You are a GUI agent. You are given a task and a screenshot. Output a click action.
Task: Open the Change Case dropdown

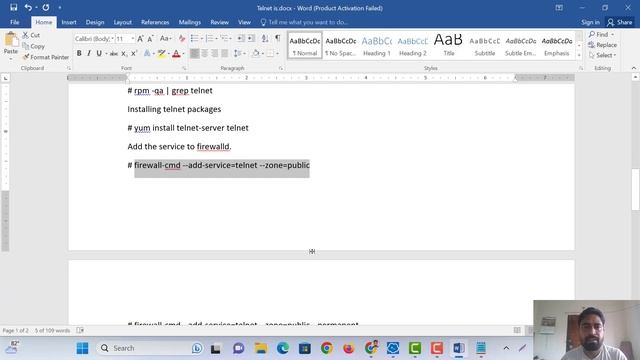click(x=165, y=39)
